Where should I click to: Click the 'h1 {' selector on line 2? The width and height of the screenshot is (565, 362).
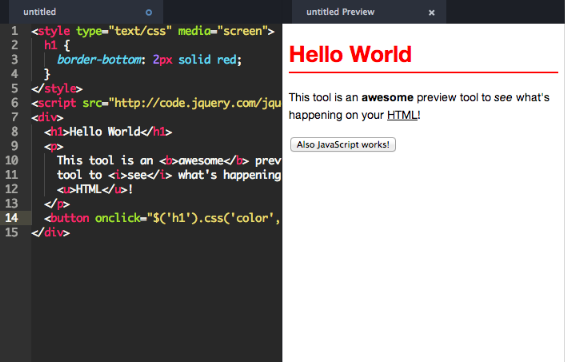tap(57, 45)
